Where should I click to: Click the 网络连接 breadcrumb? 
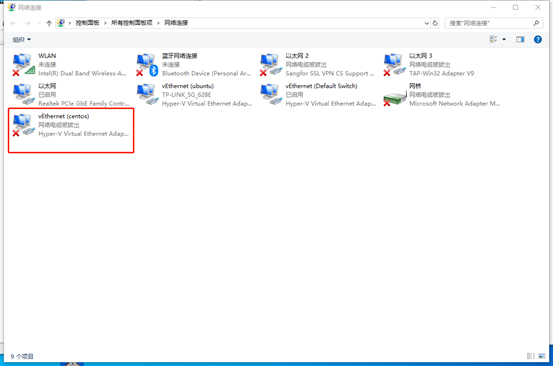pyautogui.click(x=176, y=23)
